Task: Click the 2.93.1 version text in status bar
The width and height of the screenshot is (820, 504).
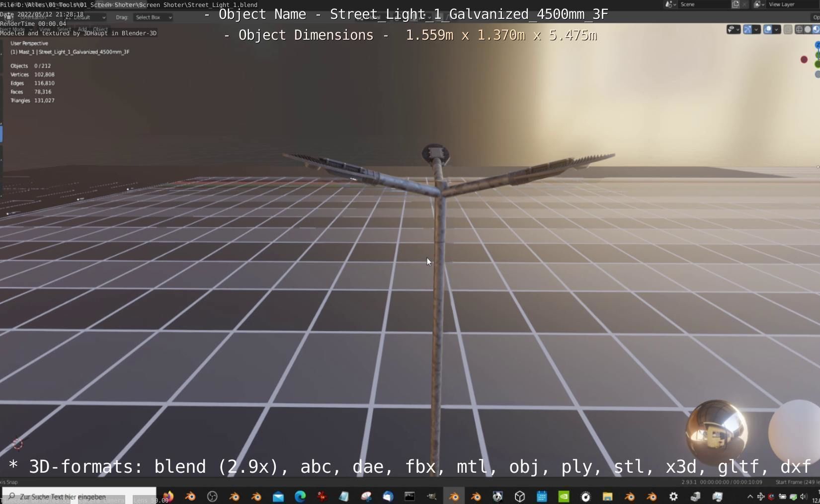Action: (x=689, y=482)
